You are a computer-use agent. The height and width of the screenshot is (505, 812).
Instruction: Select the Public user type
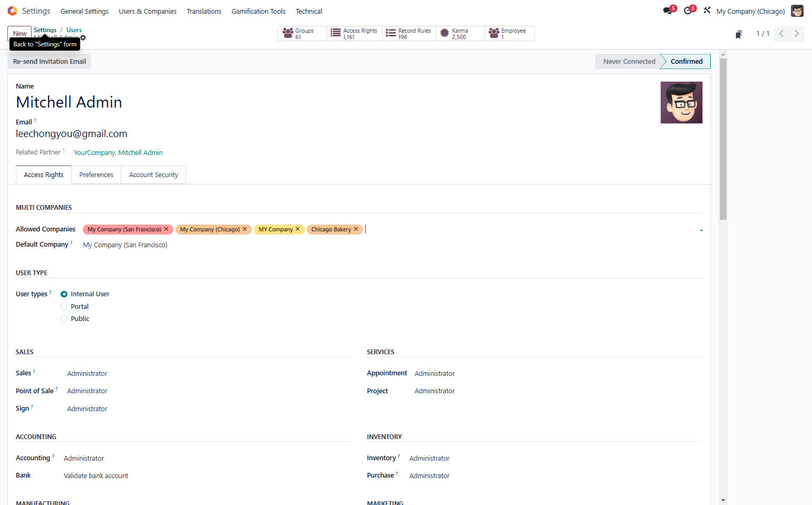pos(64,318)
